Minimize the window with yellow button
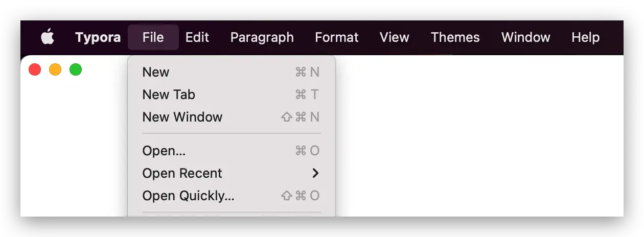This screenshot has height=237, width=644. [55, 69]
